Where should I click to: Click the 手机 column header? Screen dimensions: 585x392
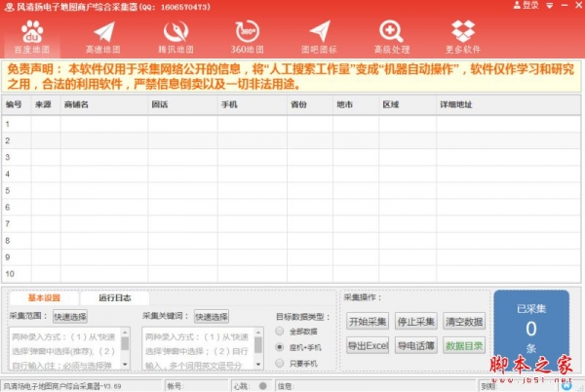pos(253,104)
